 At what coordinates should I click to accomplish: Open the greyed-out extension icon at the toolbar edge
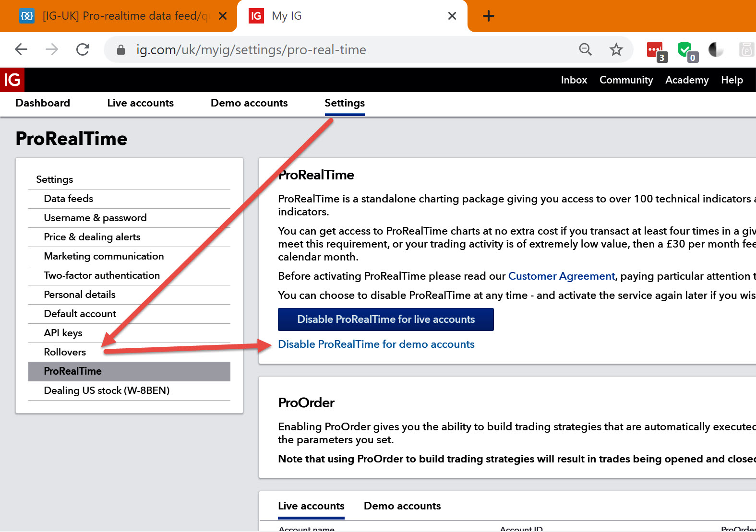(x=747, y=49)
